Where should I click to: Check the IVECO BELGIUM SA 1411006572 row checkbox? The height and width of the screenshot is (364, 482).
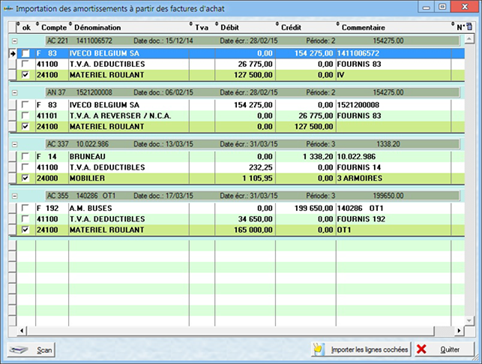pos(25,53)
